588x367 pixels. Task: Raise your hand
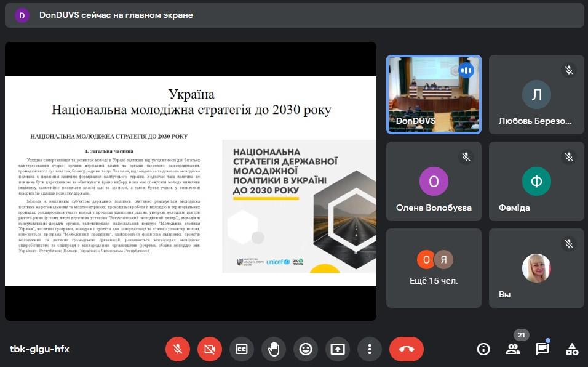[x=274, y=349]
